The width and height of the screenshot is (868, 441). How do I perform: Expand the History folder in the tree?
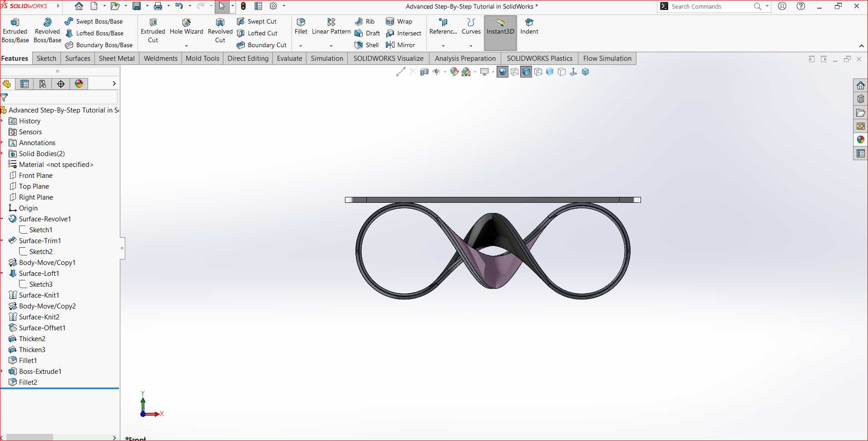pyautogui.click(x=2, y=121)
